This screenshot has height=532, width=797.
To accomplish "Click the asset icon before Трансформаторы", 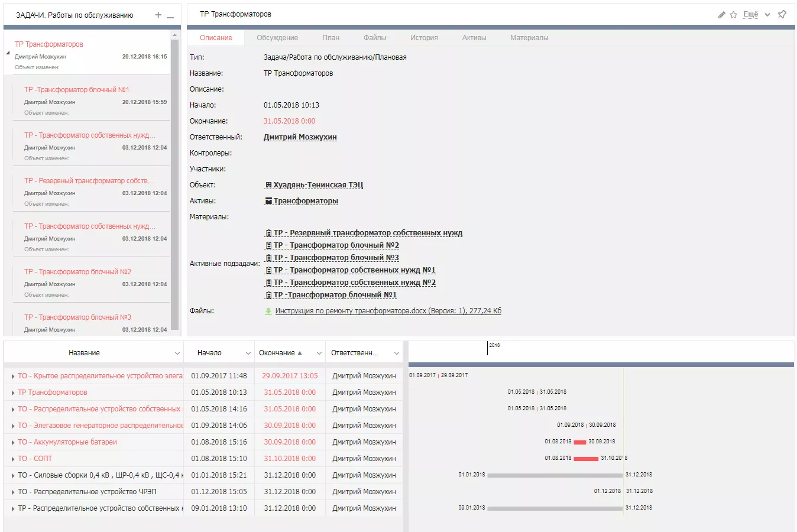I will click(268, 201).
